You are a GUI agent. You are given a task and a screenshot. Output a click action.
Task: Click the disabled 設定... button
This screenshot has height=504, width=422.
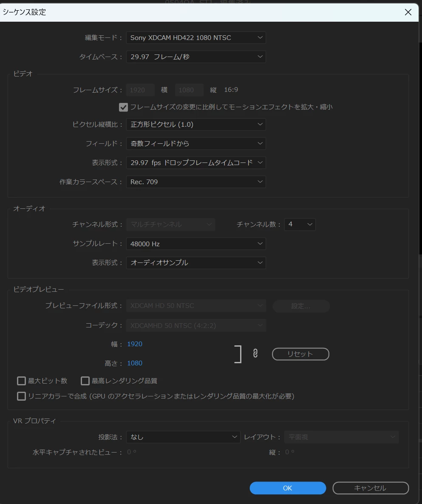pos(301,306)
